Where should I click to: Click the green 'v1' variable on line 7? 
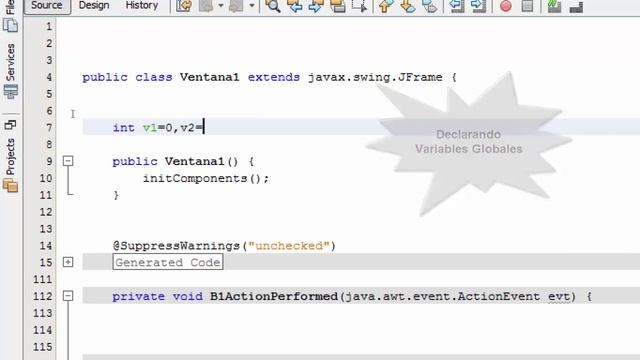point(149,128)
